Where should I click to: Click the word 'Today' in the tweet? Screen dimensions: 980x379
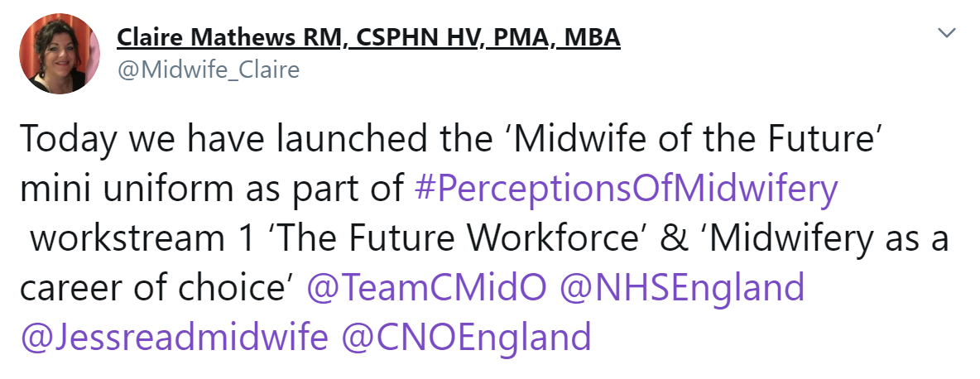point(68,140)
